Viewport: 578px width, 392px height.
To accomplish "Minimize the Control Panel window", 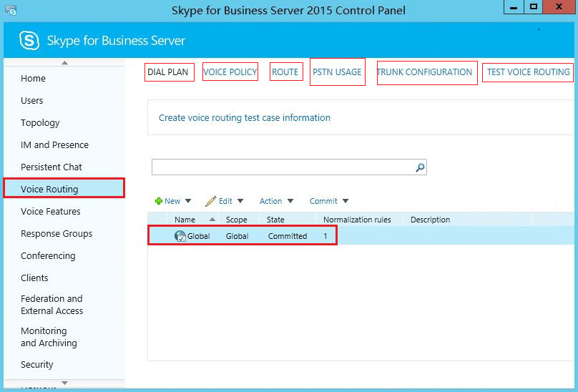I will (x=514, y=7).
